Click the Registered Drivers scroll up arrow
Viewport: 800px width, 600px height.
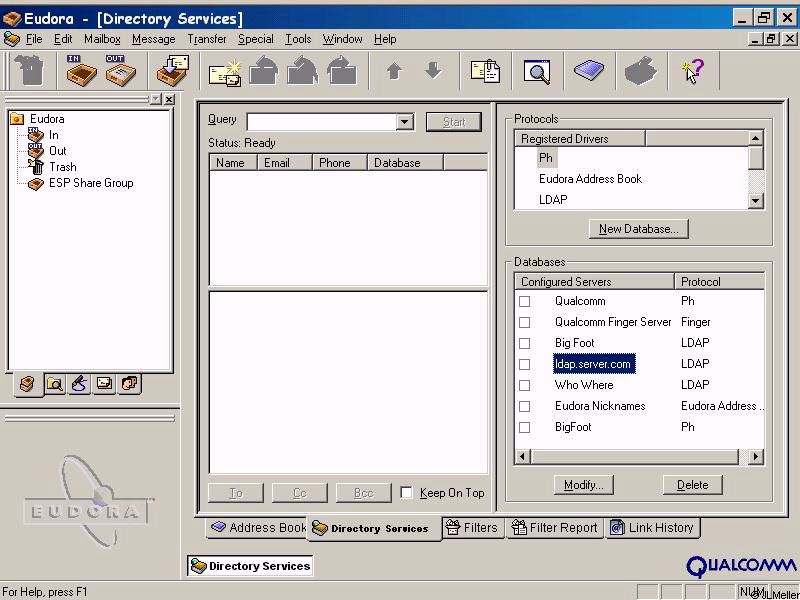point(756,138)
